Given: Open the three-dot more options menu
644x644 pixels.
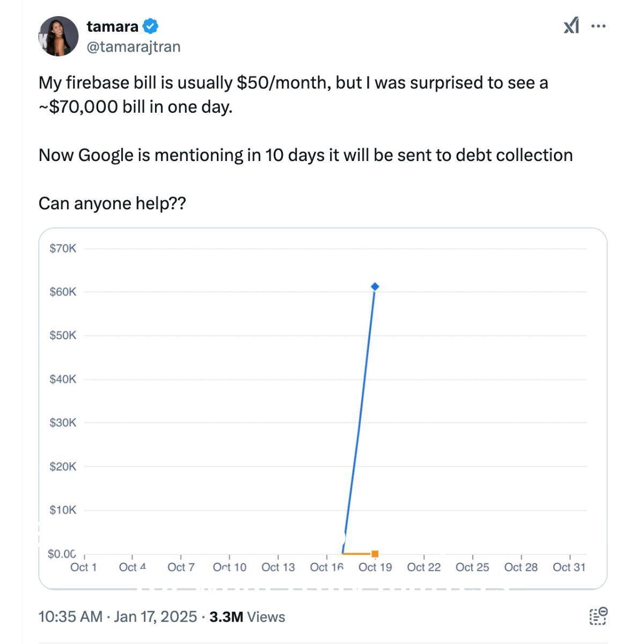Looking at the screenshot, I should pos(598,25).
